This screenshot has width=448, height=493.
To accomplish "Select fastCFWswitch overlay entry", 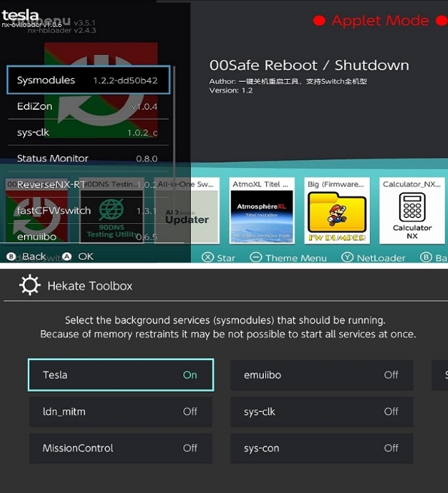I will pyautogui.click(x=89, y=210).
